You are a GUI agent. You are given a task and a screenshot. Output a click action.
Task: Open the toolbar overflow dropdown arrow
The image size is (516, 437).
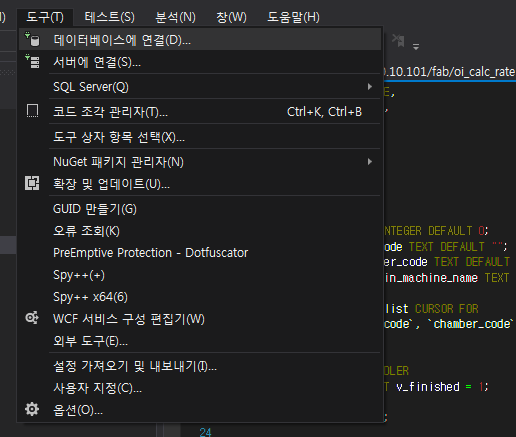click(x=416, y=47)
